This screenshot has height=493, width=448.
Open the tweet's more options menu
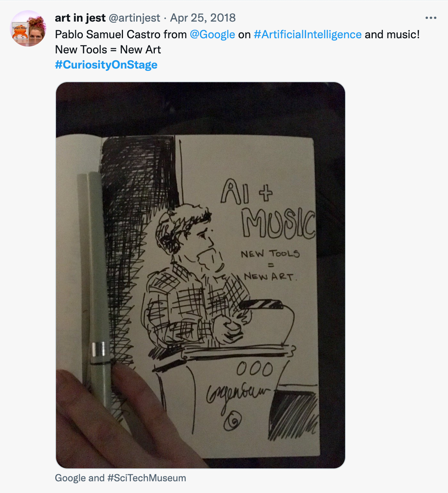pos(431,18)
